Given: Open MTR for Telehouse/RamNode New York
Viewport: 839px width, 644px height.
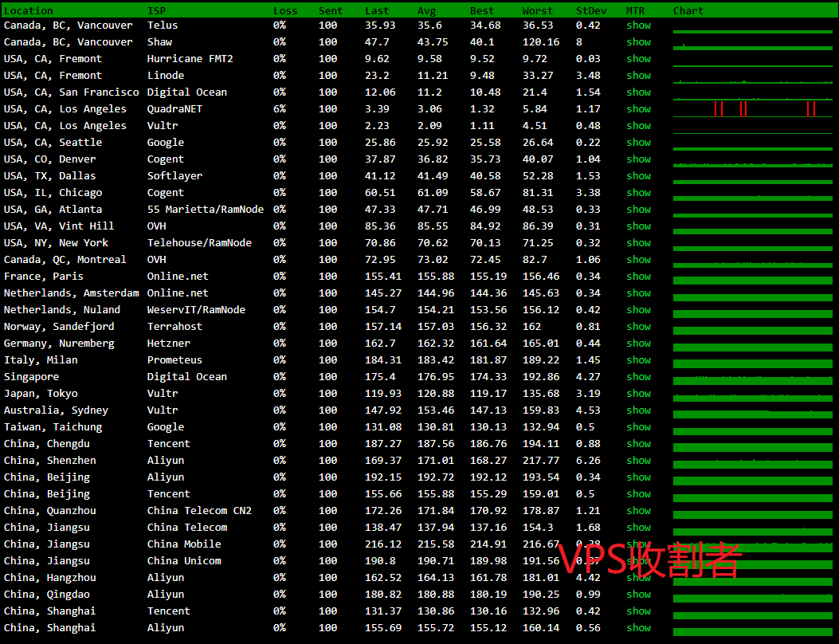Looking at the screenshot, I should [638, 243].
